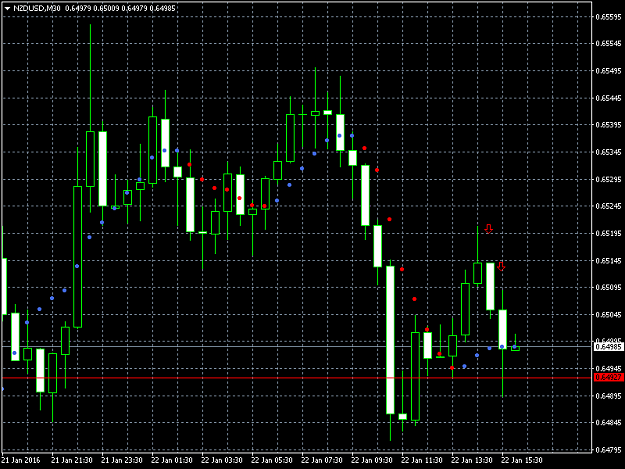
Task: Select the lower red sell arrow signal
Action: click(501, 267)
